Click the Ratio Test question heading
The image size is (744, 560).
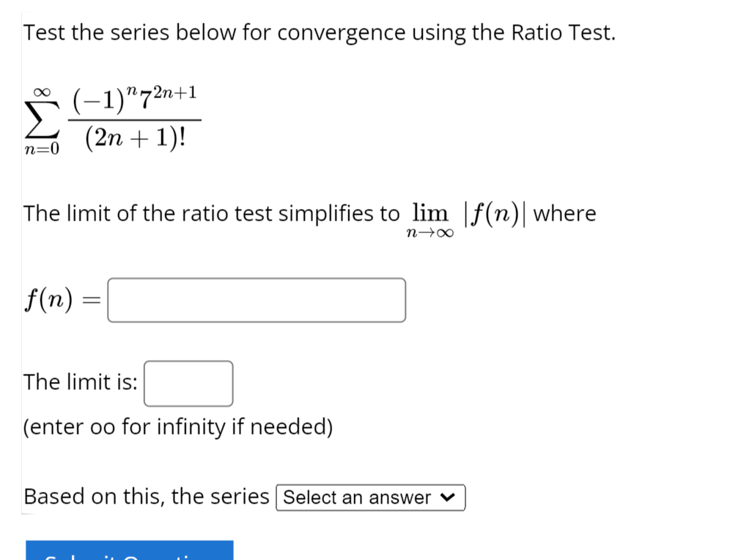click(x=320, y=32)
